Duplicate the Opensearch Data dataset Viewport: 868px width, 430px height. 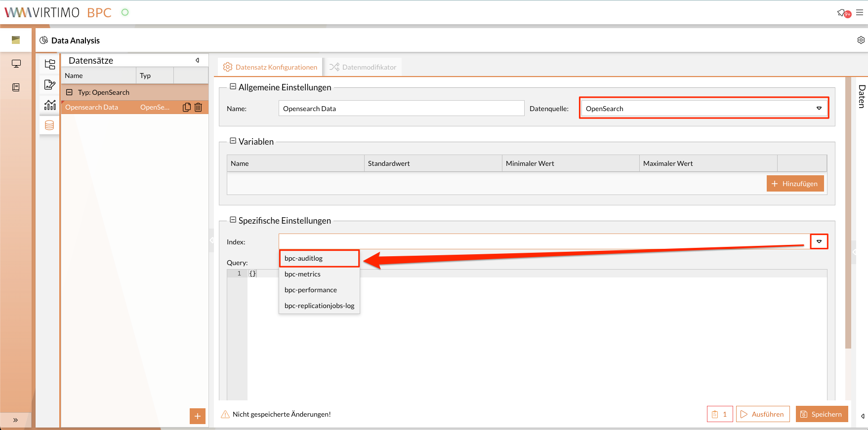point(187,107)
